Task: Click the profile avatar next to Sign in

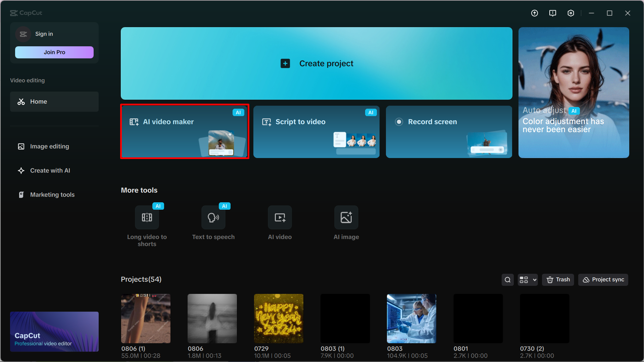Action: point(23,34)
